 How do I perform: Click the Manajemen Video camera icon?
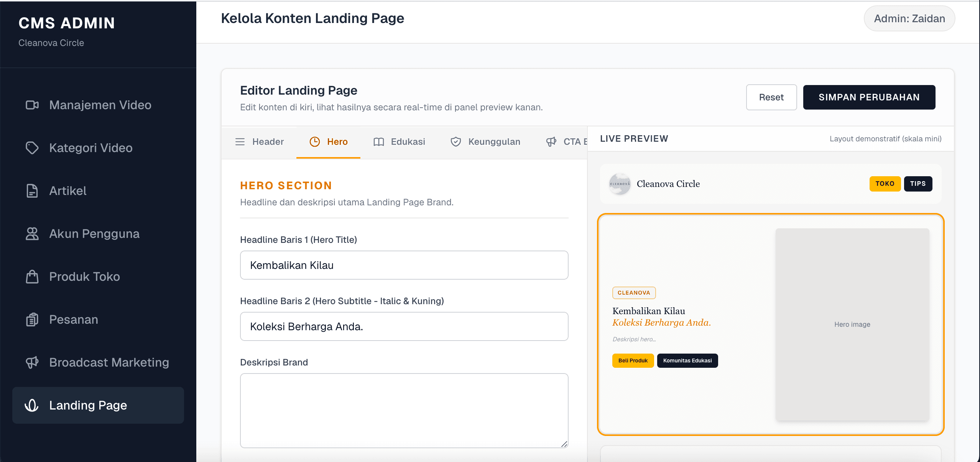[32, 105]
